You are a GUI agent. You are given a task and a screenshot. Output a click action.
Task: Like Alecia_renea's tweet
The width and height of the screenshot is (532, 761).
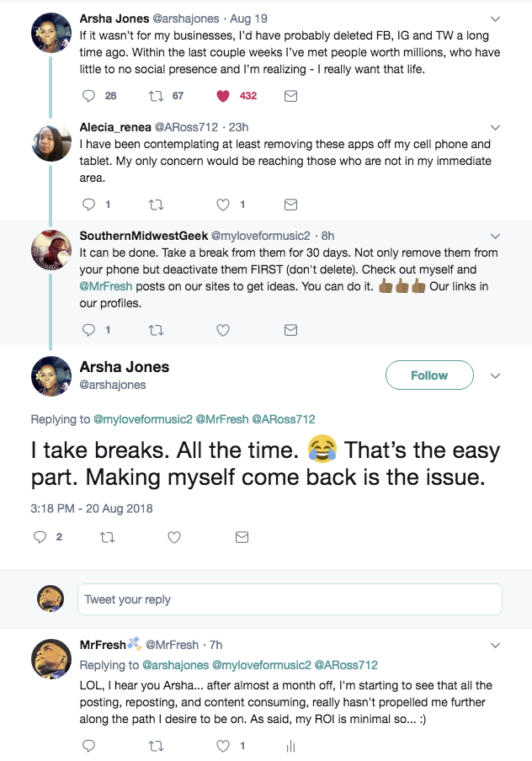point(223,205)
